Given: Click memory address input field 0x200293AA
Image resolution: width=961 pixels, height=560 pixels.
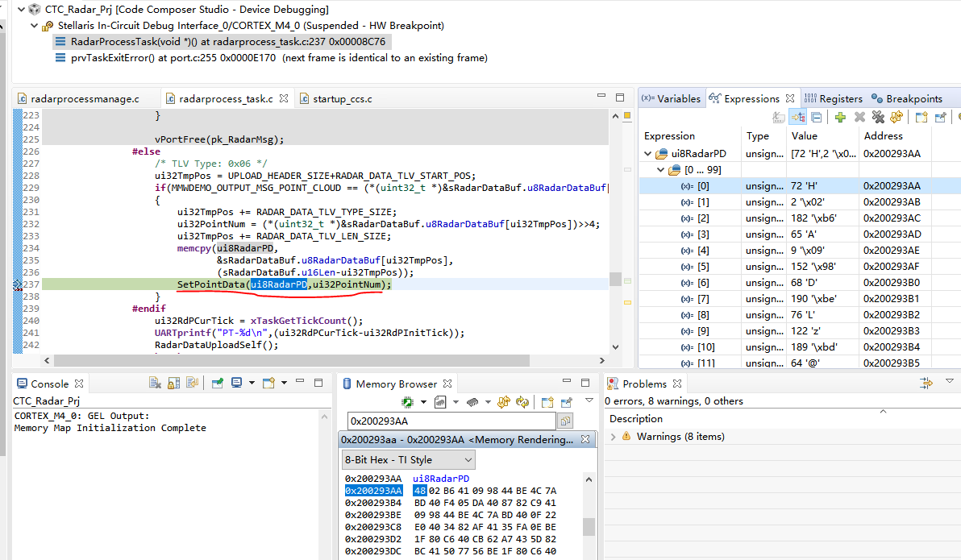Looking at the screenshot, I should tap(451, 421).
